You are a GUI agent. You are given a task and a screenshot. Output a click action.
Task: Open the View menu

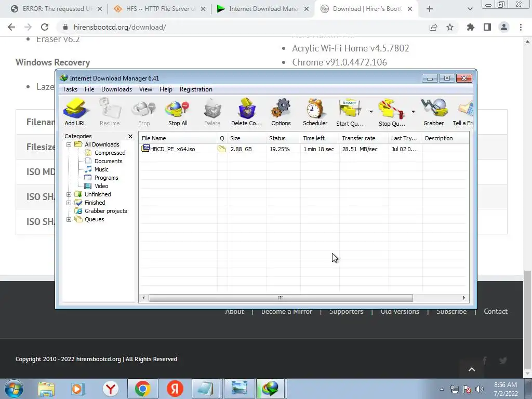pyautogui.click(x=145, y=89)
